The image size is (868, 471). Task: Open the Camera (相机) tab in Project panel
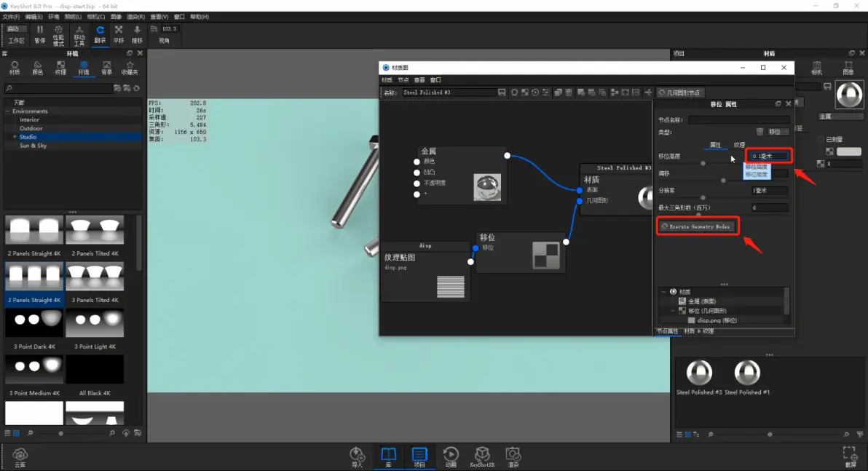click(x=816, y=68)
